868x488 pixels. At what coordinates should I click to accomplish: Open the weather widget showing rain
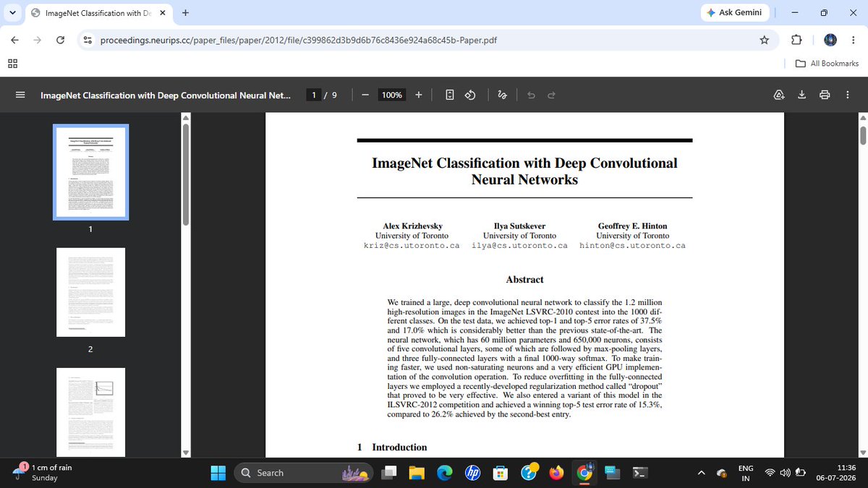(x=43, y=472)
